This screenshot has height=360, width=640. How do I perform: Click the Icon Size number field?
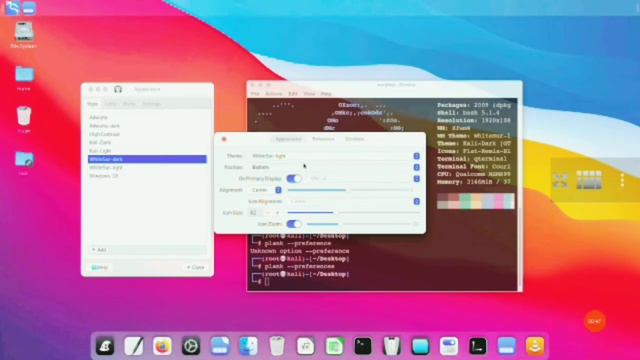pos(256,213)
